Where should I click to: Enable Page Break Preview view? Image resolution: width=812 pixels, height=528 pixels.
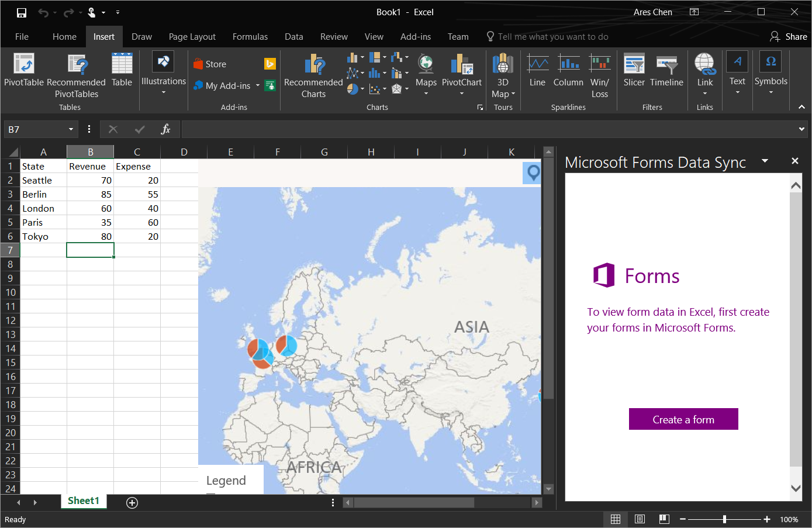click(664, 519)
